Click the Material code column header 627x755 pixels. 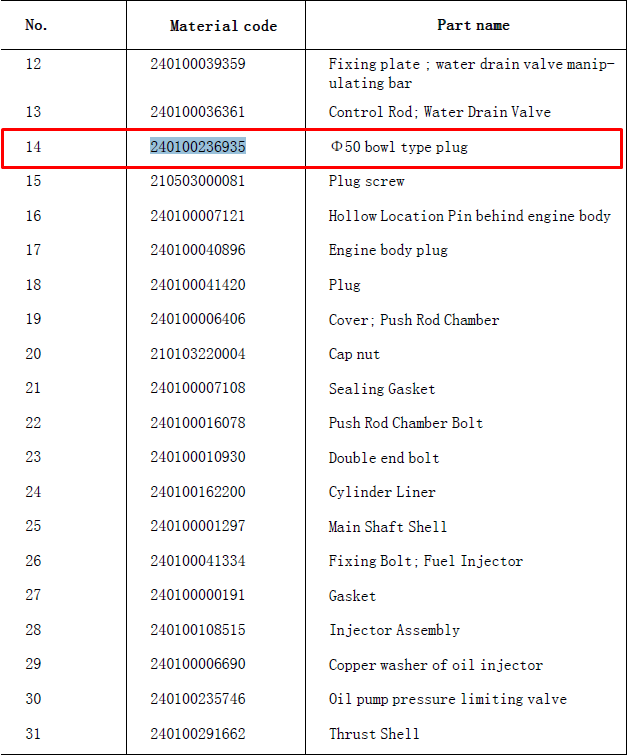[223, 26]
